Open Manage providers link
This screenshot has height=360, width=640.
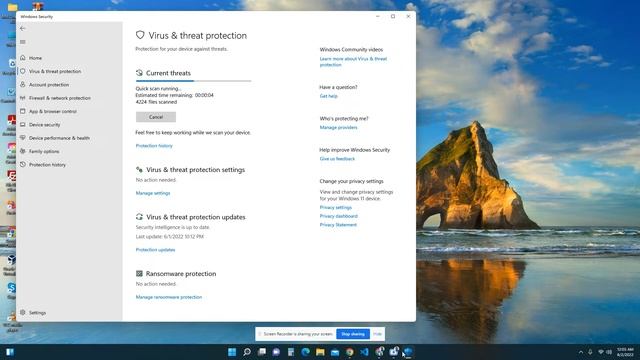tap(338, 128)
